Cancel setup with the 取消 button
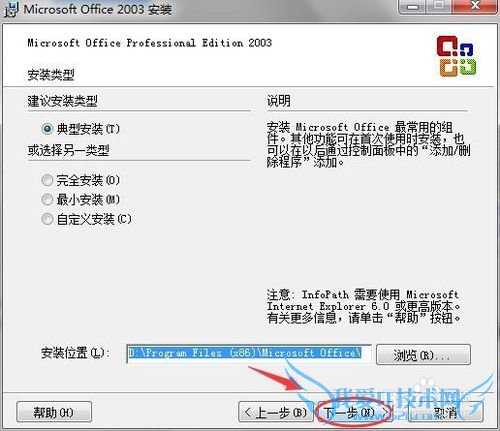The height and width of the screenshot is (431, 500). [x=446, y=412]
